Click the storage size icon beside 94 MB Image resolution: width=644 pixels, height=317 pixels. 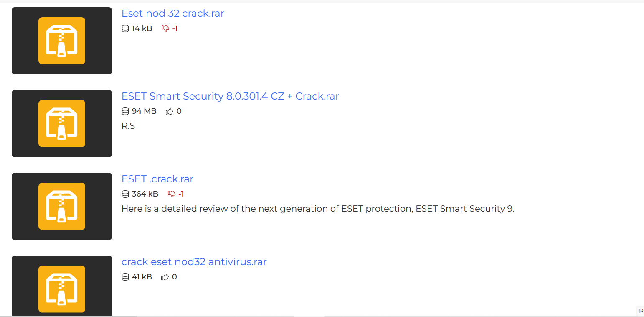point(125,111)
